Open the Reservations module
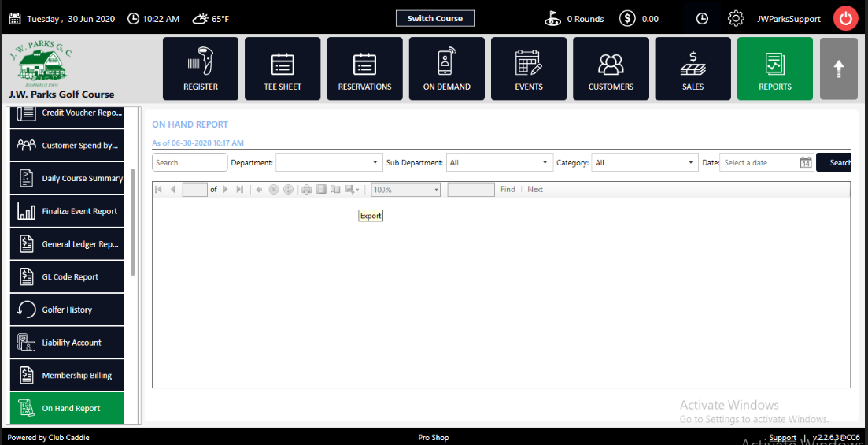Viewport: 868px width, 445px height. [x=365, y=69]
